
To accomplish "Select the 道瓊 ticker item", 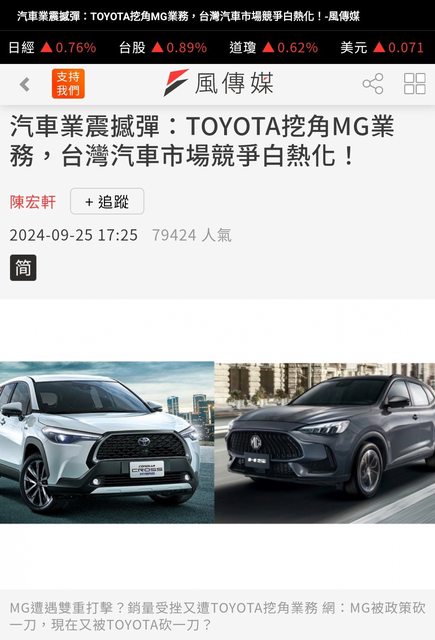I will click(x=273, y=47).
